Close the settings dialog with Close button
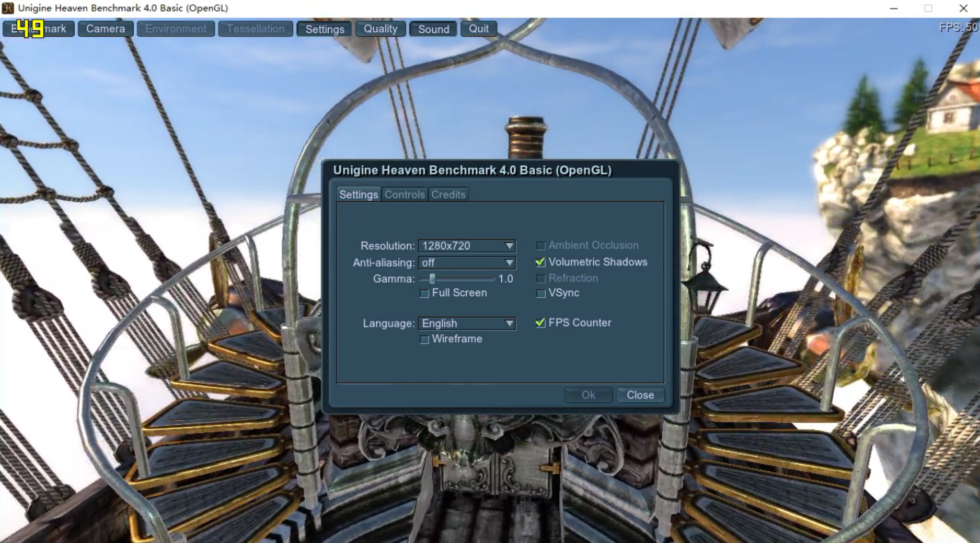Viewport: 980px width, 543px height. [640, 395]
